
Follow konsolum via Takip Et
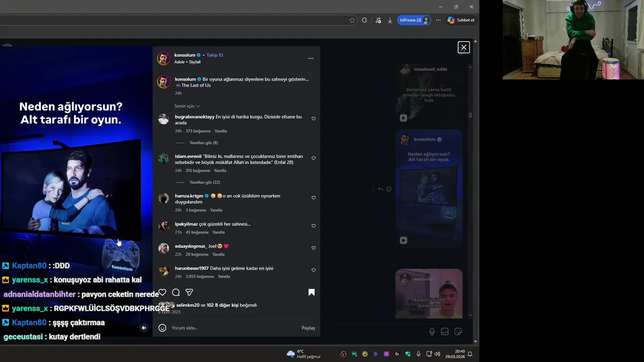215,55
